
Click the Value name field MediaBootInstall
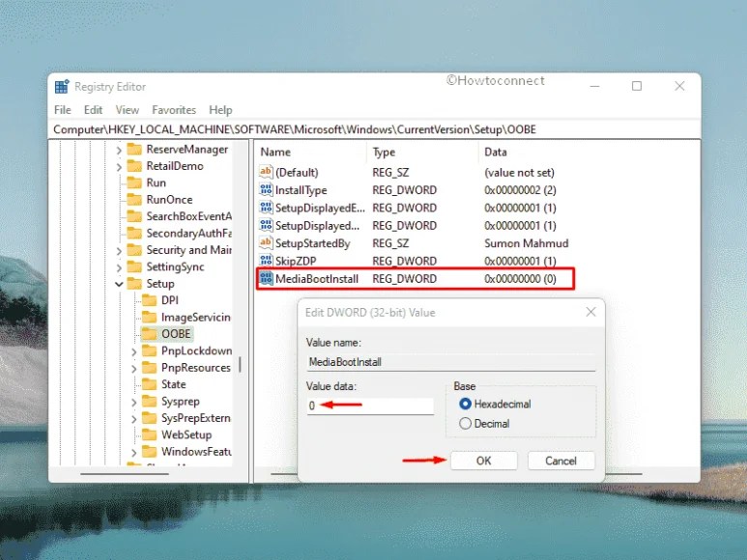(450, 362)
